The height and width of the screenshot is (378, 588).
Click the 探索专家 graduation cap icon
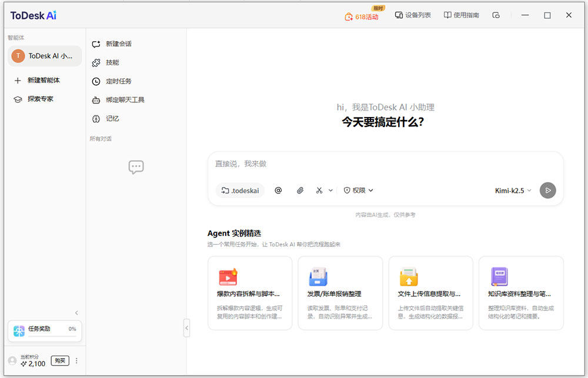pos(18,99)
